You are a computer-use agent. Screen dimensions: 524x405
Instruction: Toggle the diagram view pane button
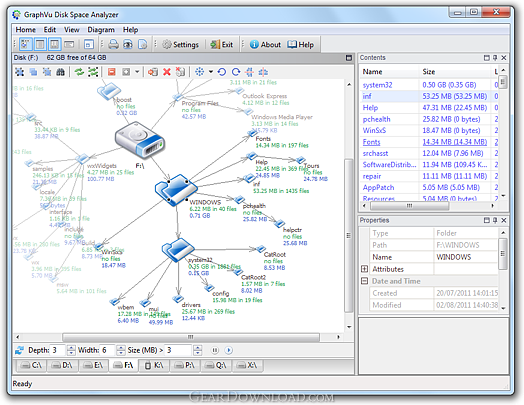[26, 44]
